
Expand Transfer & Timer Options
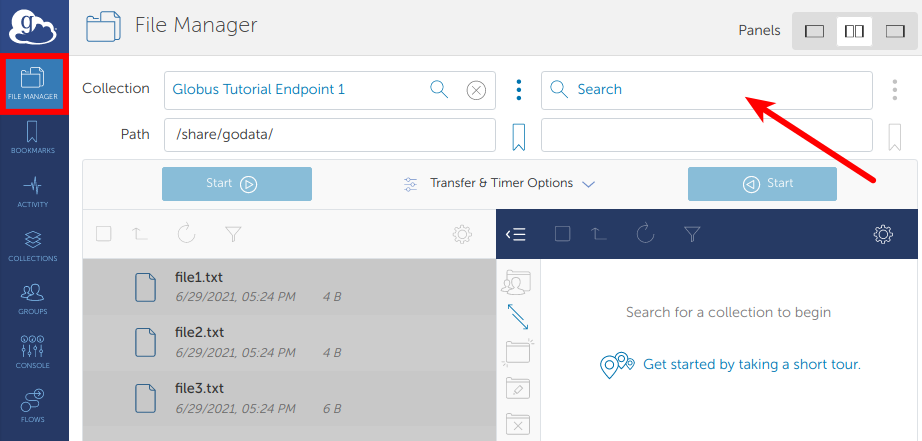coord(500,184)
